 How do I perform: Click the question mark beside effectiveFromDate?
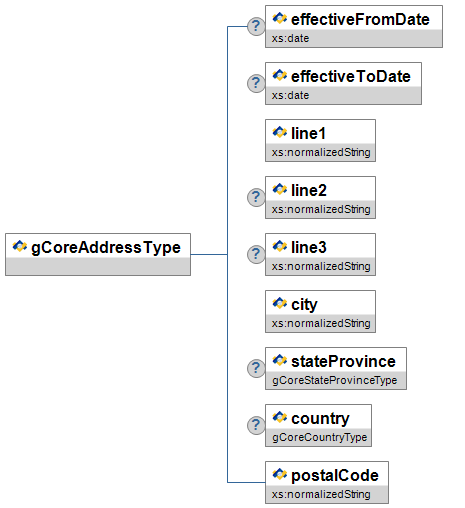click(256, 26)
